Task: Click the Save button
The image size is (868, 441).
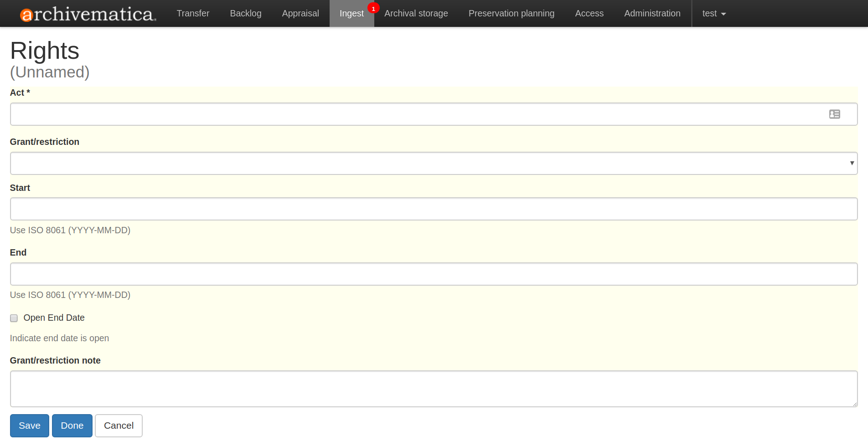Action: (x=29, y=425)
